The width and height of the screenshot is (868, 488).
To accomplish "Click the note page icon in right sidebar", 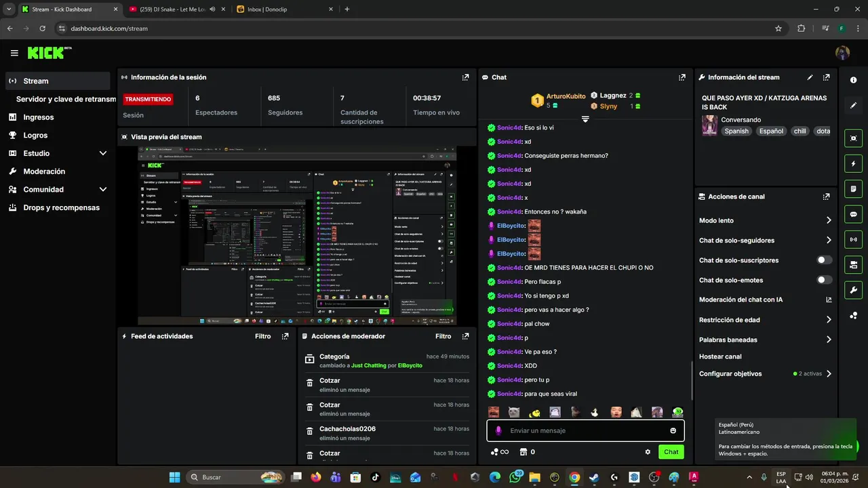I will tap(853, 188).
